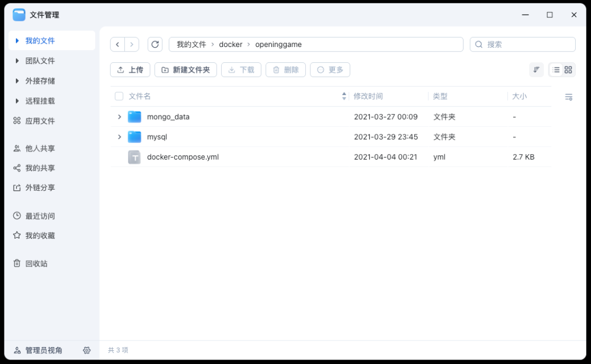Switch to grid view layout

click(x=567, y=69)
